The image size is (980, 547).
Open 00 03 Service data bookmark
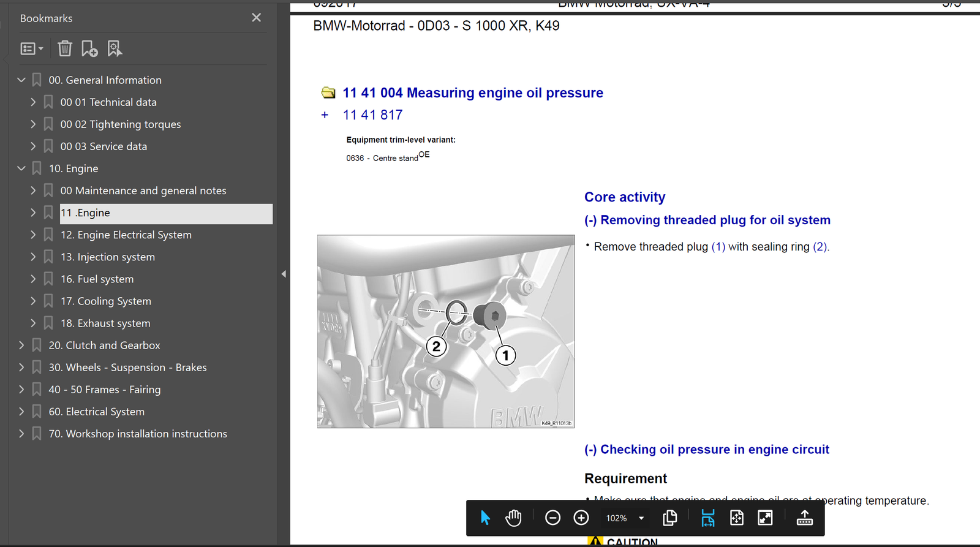point(104,146)
